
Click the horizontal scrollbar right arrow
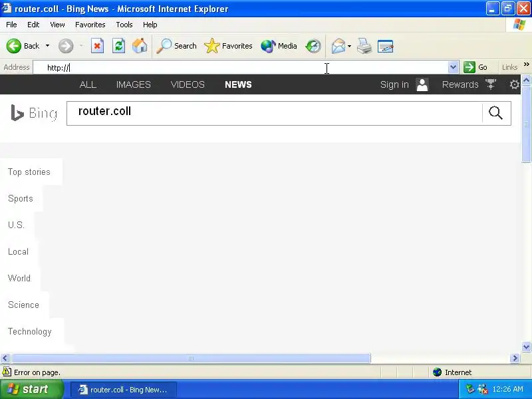coord(515,358)
